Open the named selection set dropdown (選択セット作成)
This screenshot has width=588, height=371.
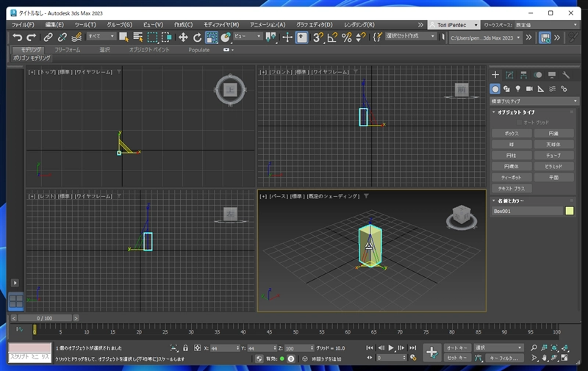pyautogui.click(x=410, y=36)
